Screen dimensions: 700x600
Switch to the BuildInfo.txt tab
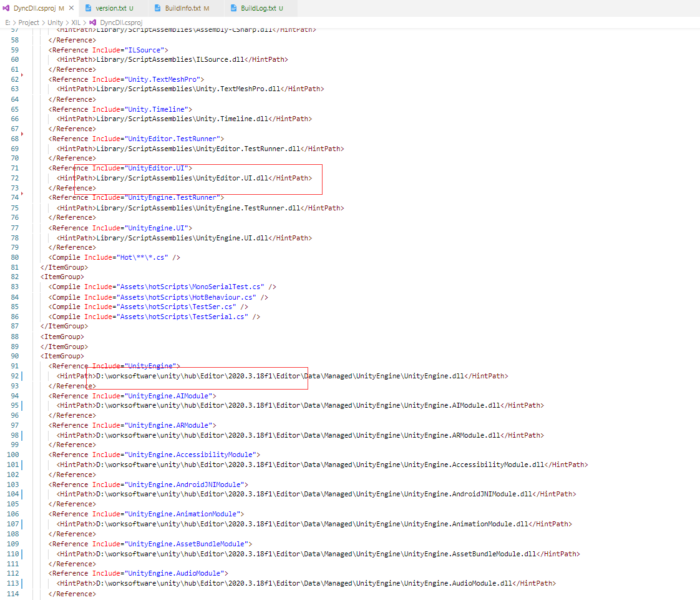187,8
